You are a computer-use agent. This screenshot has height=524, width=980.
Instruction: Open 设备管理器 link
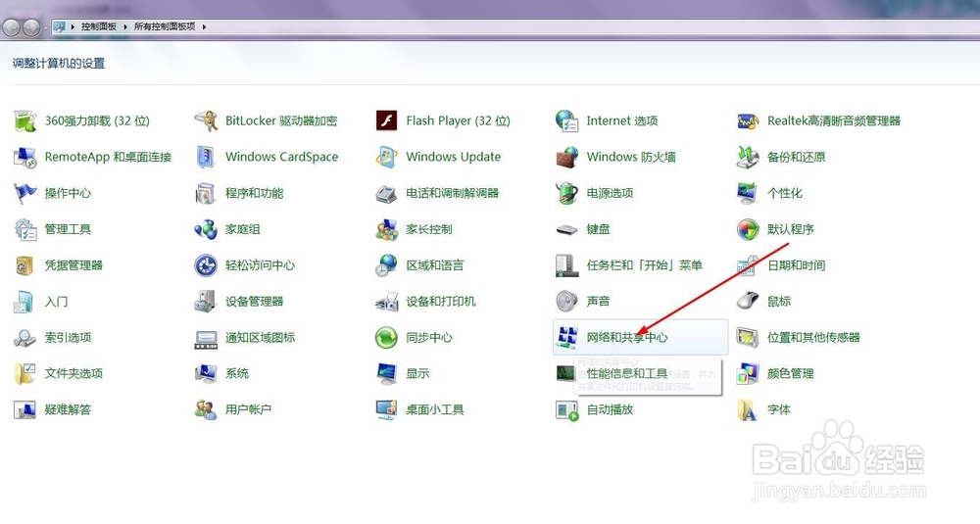[x=255, y=301]
